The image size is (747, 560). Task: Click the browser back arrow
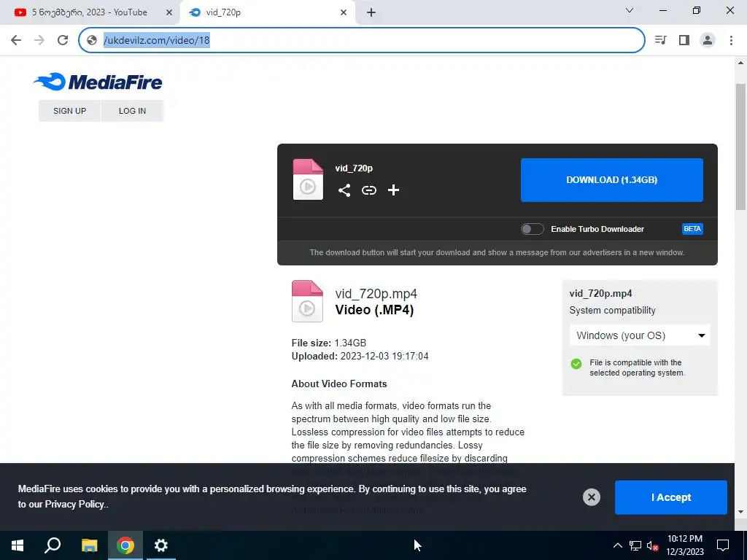[x=16, y=40]
